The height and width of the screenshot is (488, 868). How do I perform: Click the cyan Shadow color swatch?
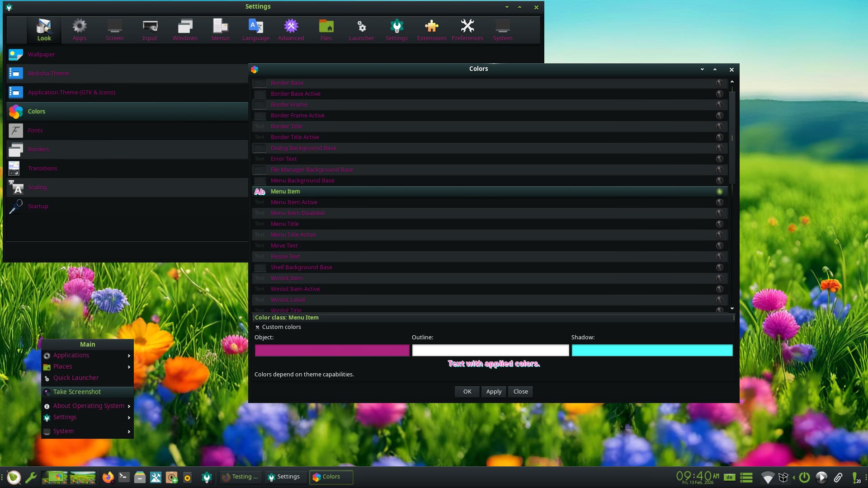pos(652,350)
